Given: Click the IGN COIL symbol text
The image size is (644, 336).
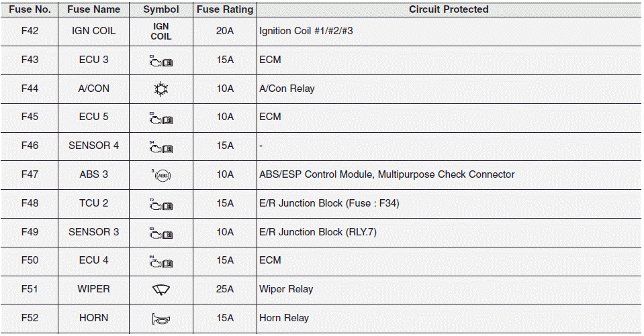Looking at the screenshot, I should tap(161, 32).
